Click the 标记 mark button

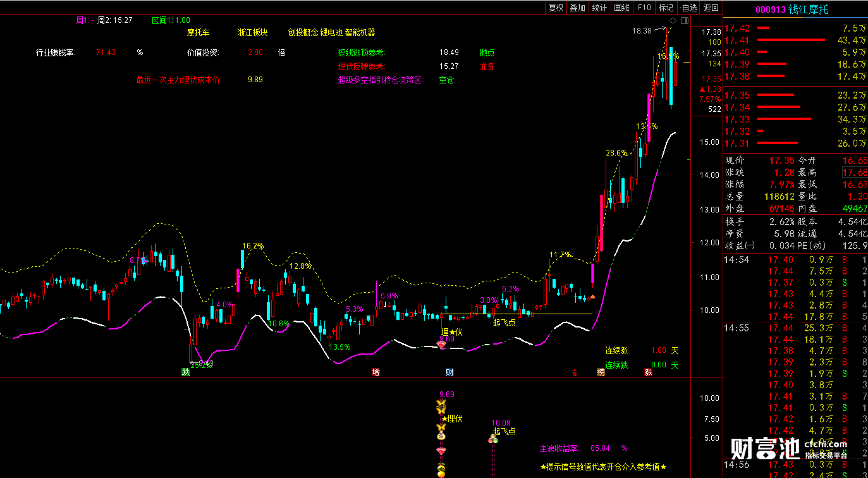click(666, 8)
